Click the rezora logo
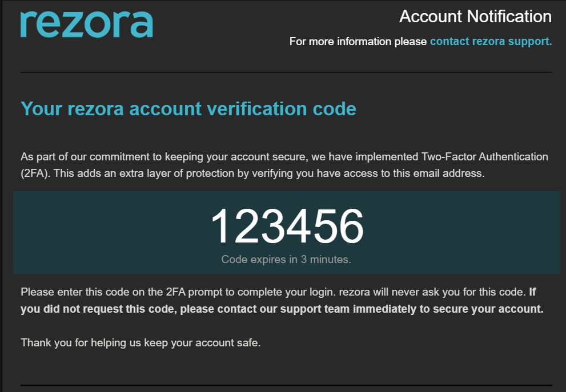The height and width of the screenshot is (392, 566). tap(87, 24)
